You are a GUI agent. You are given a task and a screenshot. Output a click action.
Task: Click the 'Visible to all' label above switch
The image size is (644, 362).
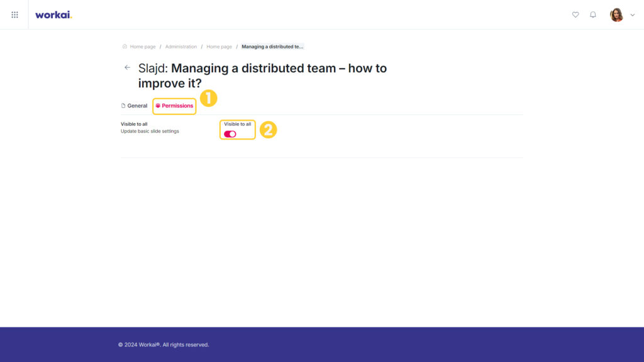click(237, 124)
